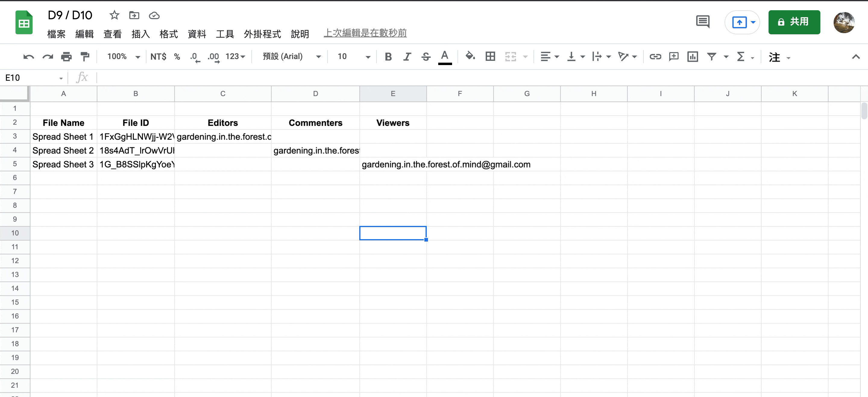Open comment history icon
The image size is (868, 397).
pyautogui.click(x=703, y=22)
